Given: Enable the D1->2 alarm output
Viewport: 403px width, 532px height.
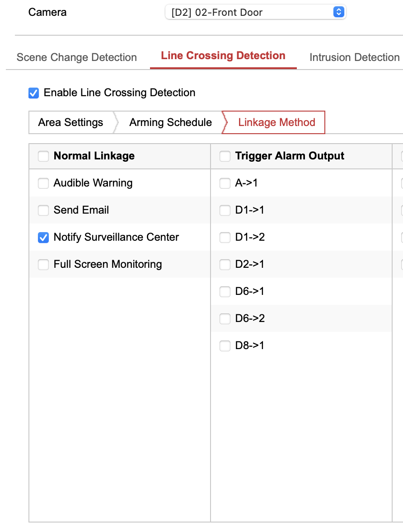Looking at the screenshot, I should [x=225, y=238].
